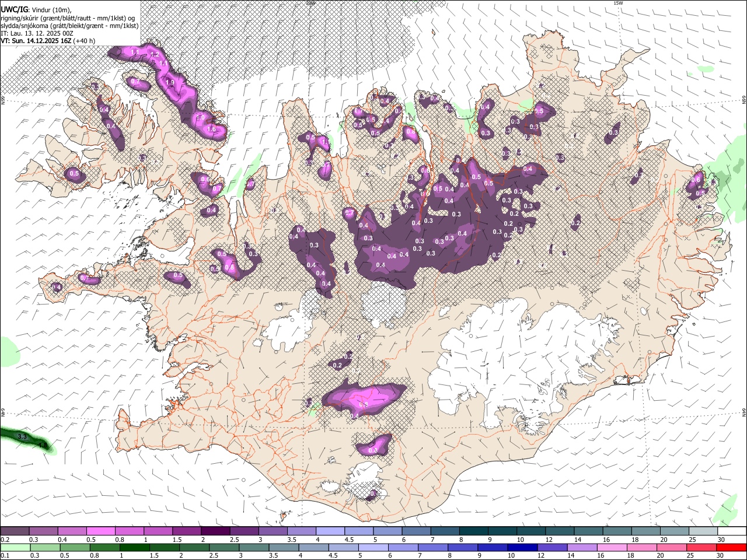Click the '1.5' label on the snow scale
This screenshot has height=560, width=747.
click(x=177, y=540)
